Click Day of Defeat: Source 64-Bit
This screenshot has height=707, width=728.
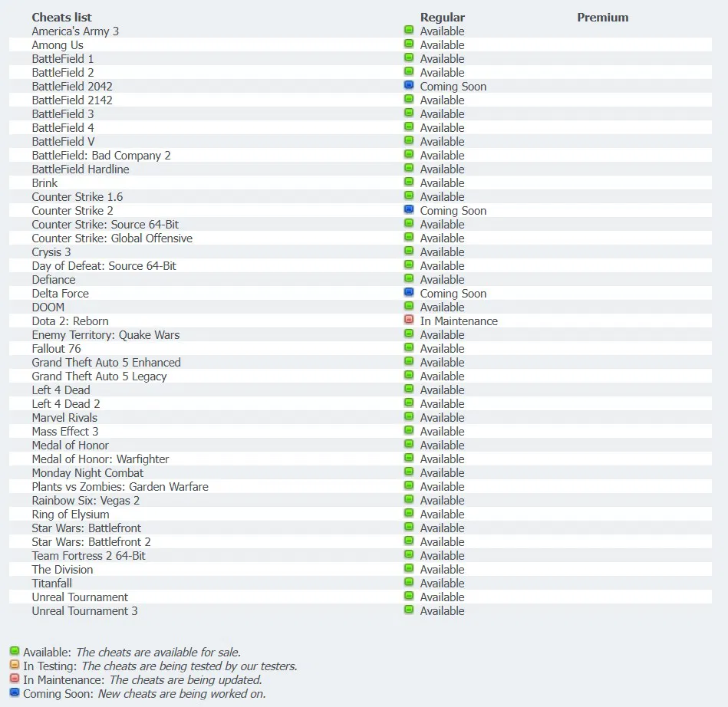click(104, 266)
